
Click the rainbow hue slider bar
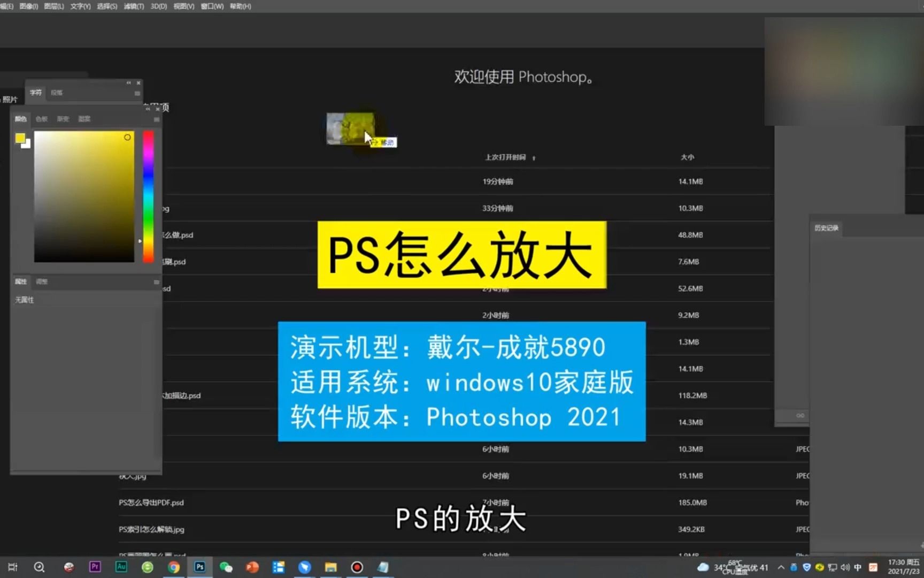tap(148, 196)
